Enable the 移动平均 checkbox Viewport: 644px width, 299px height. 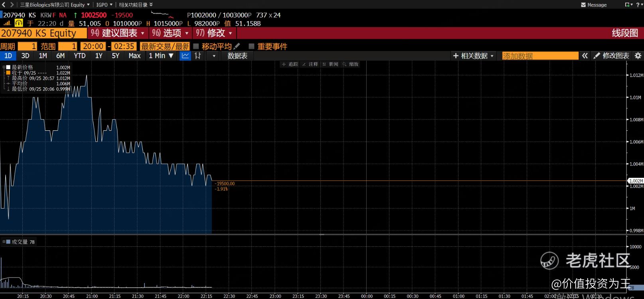click(x=196, y=46)
